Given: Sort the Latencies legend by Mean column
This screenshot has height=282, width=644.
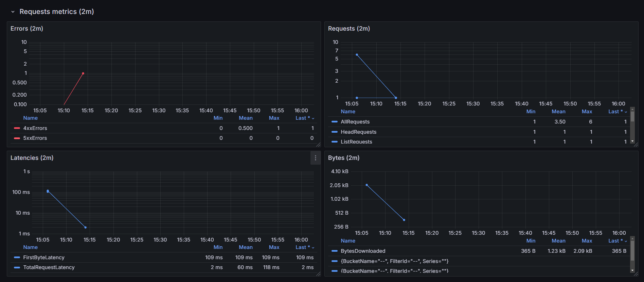Looking at the screenshot, I should [x=245, y=247].
